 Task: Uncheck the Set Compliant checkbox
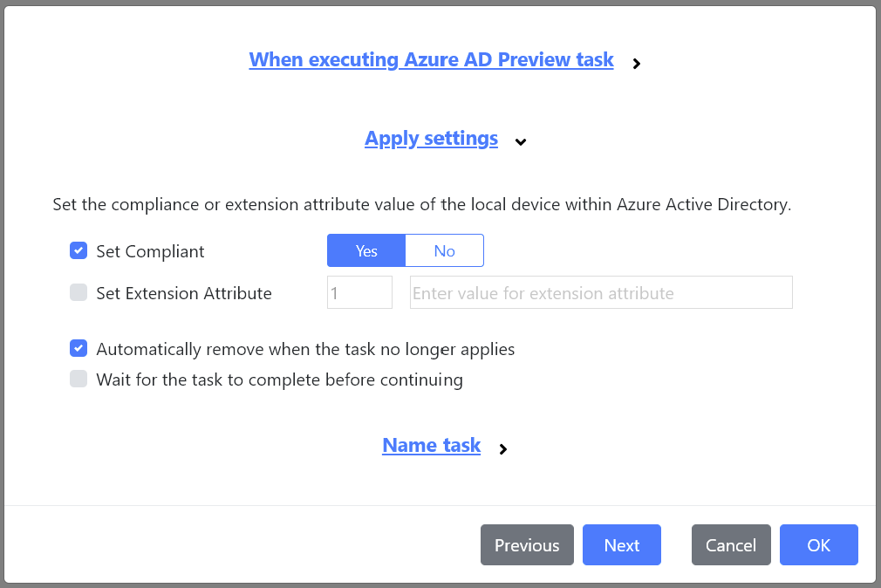(79, 251)
